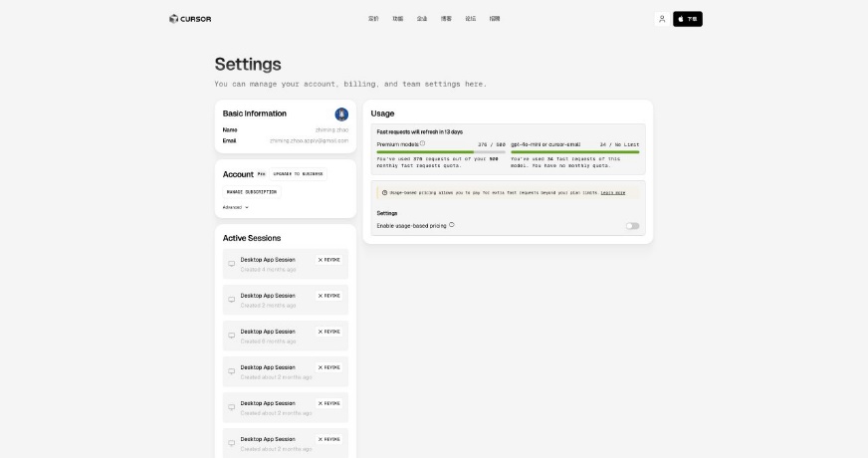This screenshot has width=868, height=458.
Task: Go to the 博客 blog nav item
Action: 446,19
